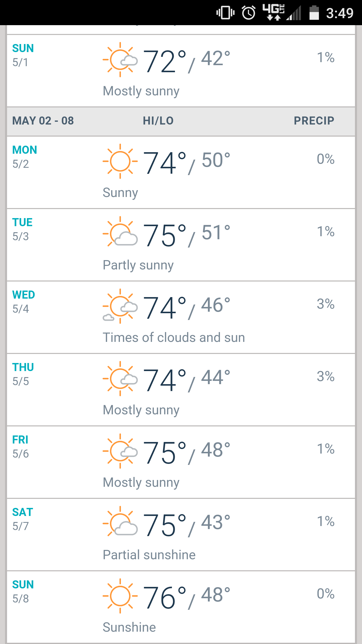
Task: Select the 76° high for Sunday 5/8
Action: pyautogui.click(x=164, y=598)
